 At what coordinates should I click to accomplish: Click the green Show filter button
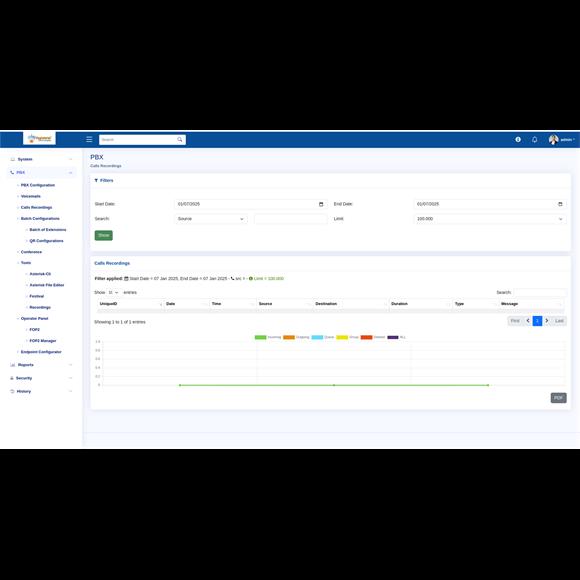pos(104,235)
